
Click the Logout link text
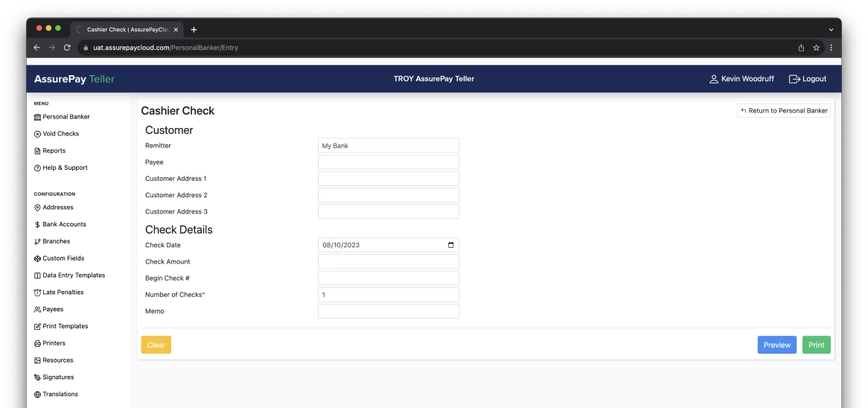814,79
